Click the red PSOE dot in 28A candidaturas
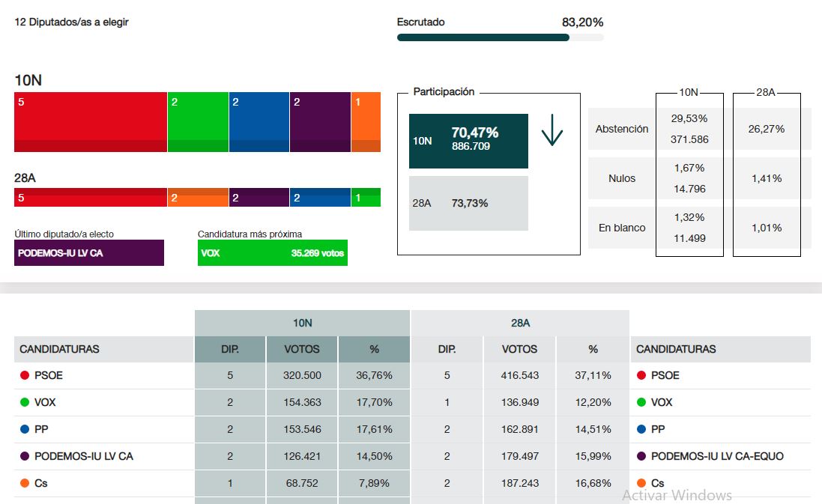Viewport: 822px width, 504px height. pyautogui.click(x=641, y=375)
